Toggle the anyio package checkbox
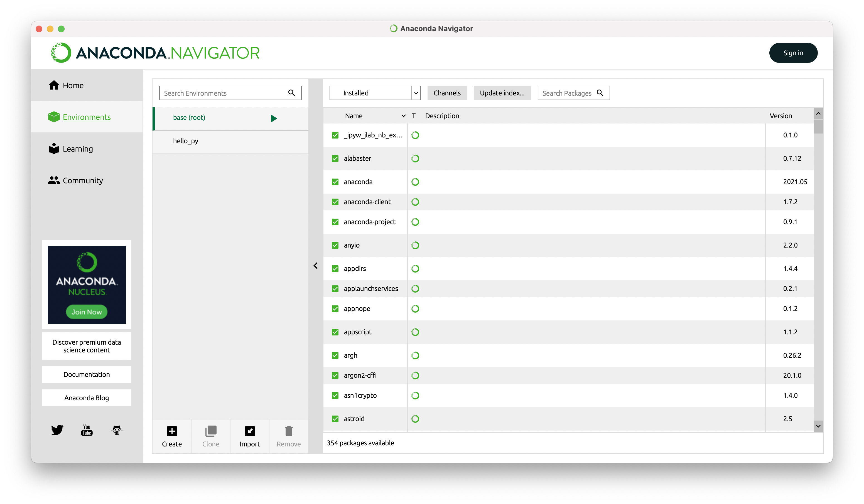Viewport: 864px width, 504px height. point(335,245)
